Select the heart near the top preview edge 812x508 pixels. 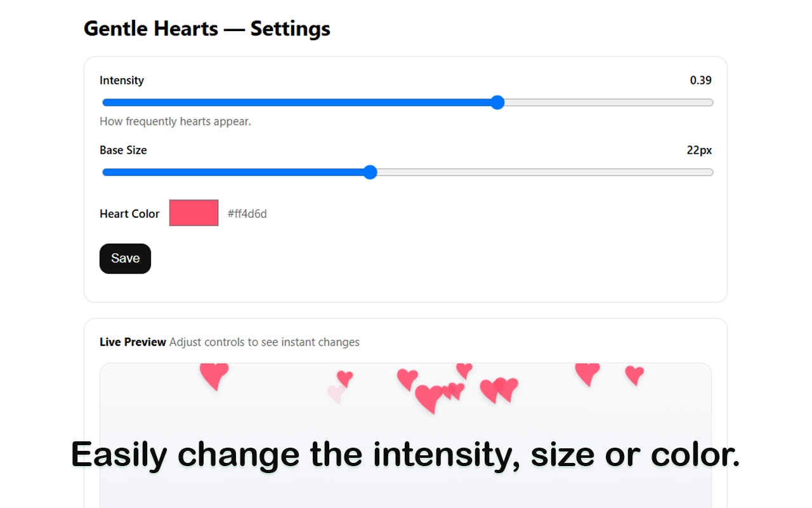(464, 368)
